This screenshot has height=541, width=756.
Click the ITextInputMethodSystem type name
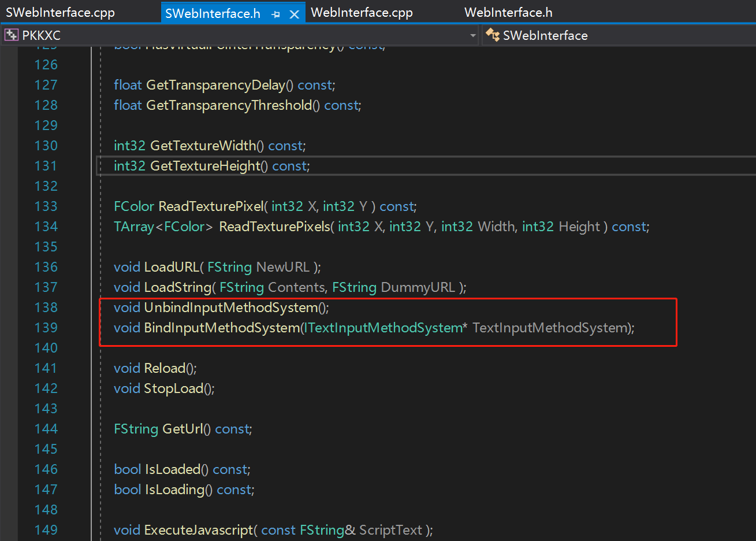click(383, 328)
